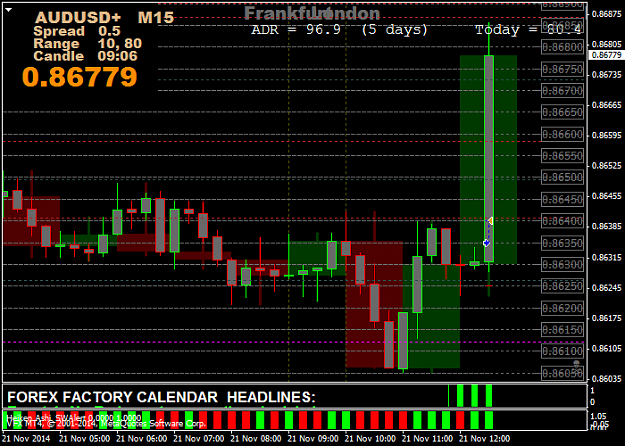625x446 pixels.
Task: Click the 21 Nov 2014 date on the time axis
Action: 27,439
